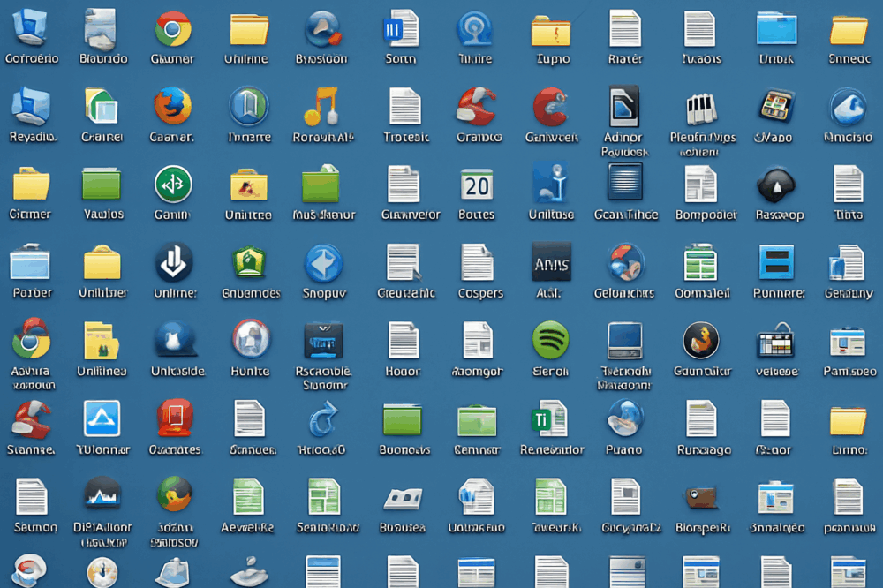Click the blue Unlituse icon
This screenshot has width=883, height=588.
tap(551, 182)
